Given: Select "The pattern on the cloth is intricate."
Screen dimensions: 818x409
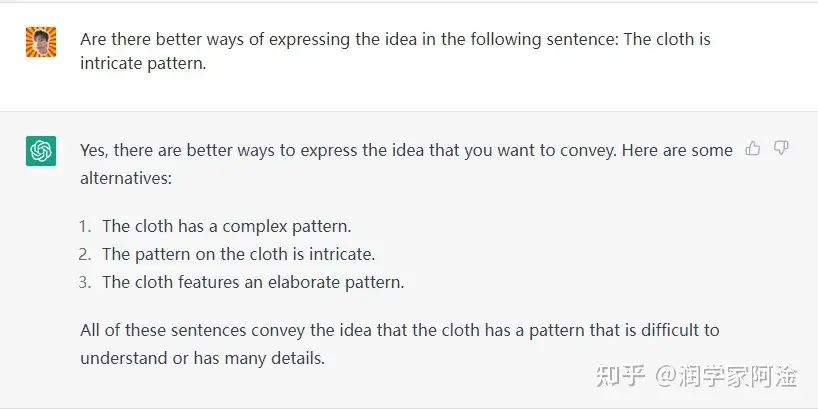Looking at the screenshot, I should tap(238, 254).
